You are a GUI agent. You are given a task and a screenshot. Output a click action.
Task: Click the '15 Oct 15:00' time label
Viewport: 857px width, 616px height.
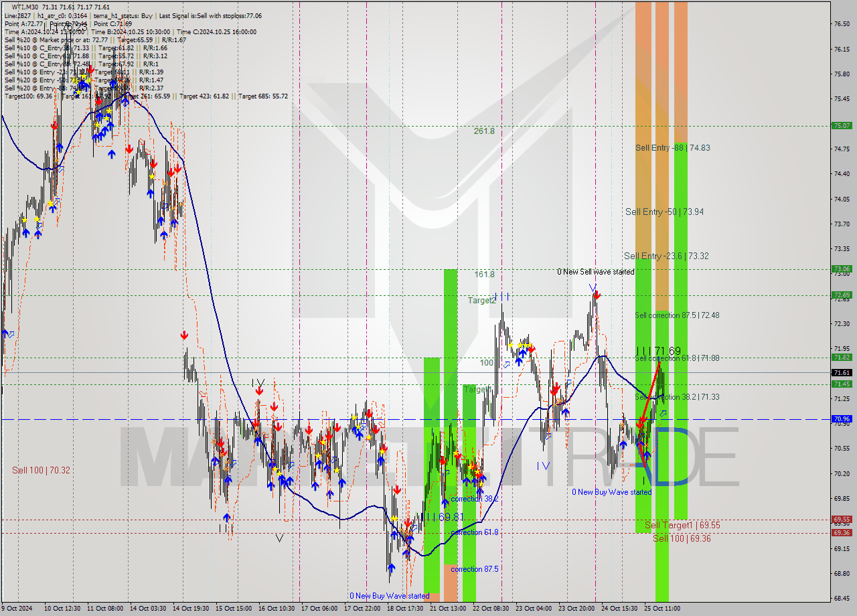pyautogui.click(x=233, y=609)
